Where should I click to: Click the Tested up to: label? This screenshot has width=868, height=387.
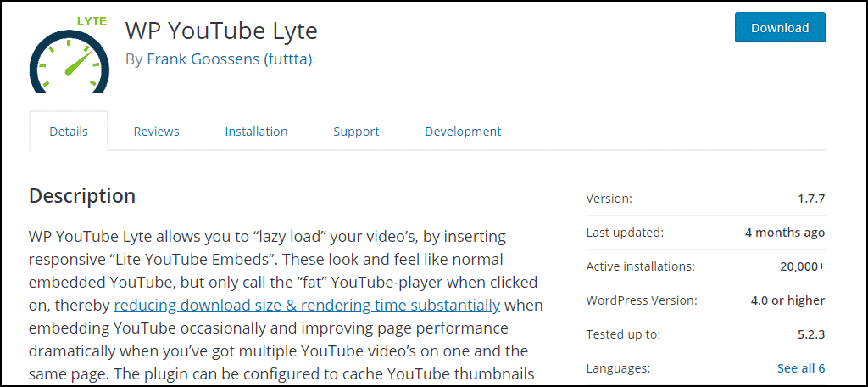click(x=623, y=335)
